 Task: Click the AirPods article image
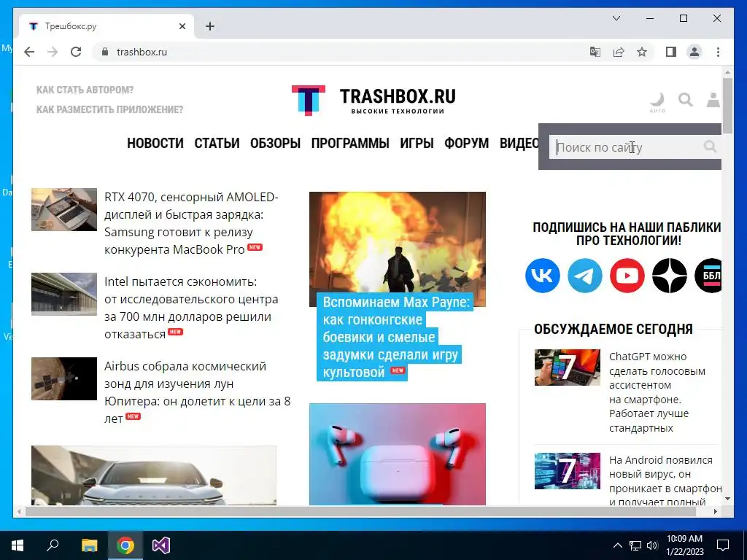398,454
